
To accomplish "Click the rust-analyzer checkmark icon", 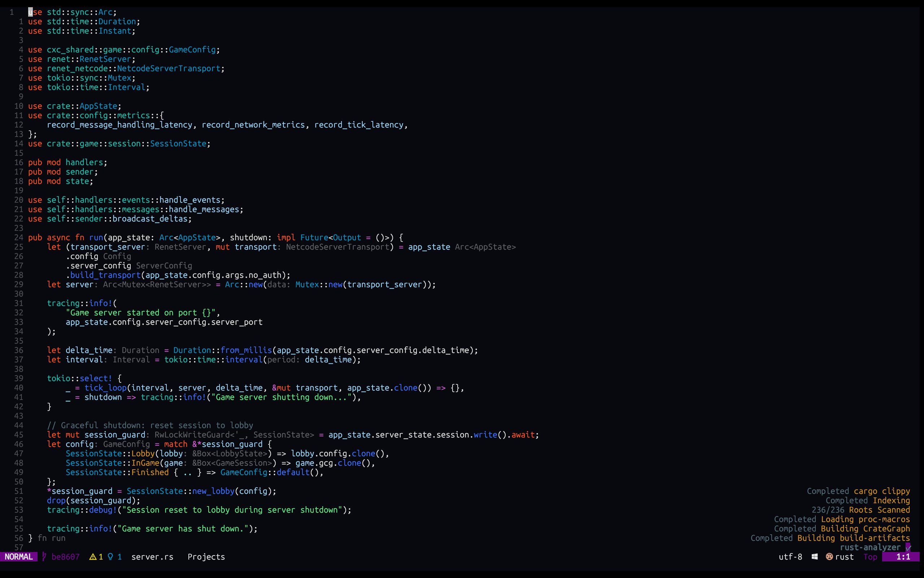I will [x=908, y=547].
